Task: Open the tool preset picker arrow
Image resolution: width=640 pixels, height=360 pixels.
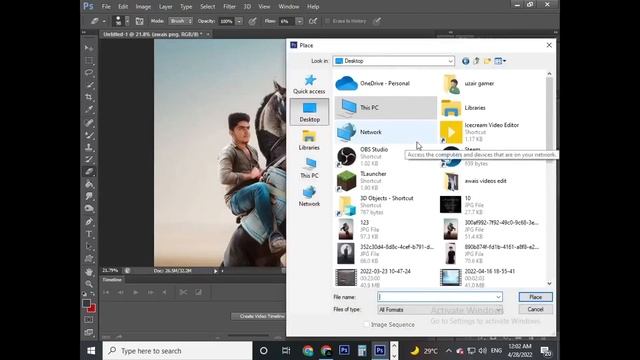Action: coord(104,21)
